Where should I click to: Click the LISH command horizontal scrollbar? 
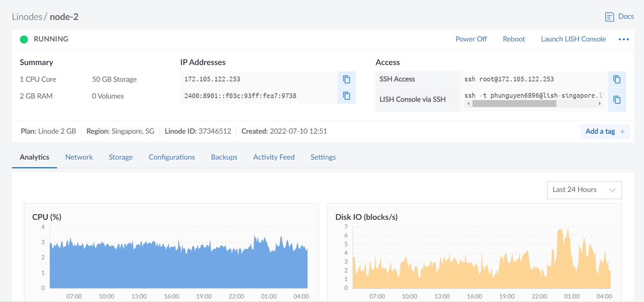pos(514,104)
